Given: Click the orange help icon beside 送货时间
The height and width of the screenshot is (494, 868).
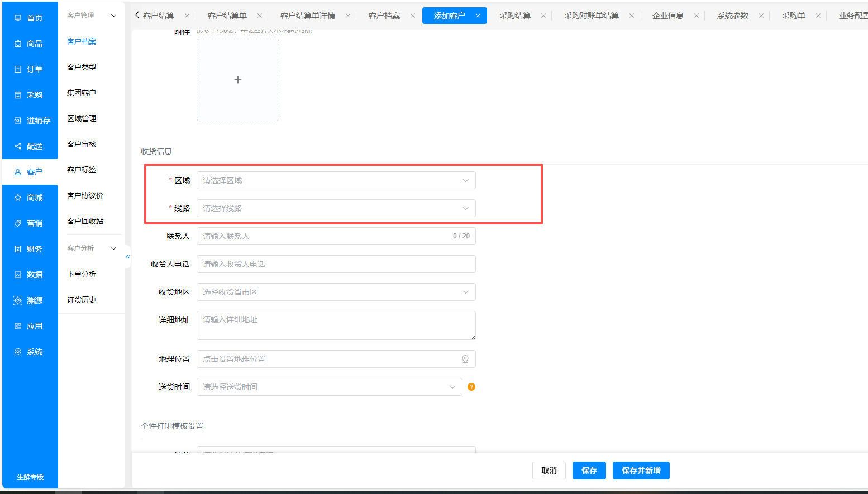Looking at the screenshot, I should pyautogui.click(x=471, y=387).
